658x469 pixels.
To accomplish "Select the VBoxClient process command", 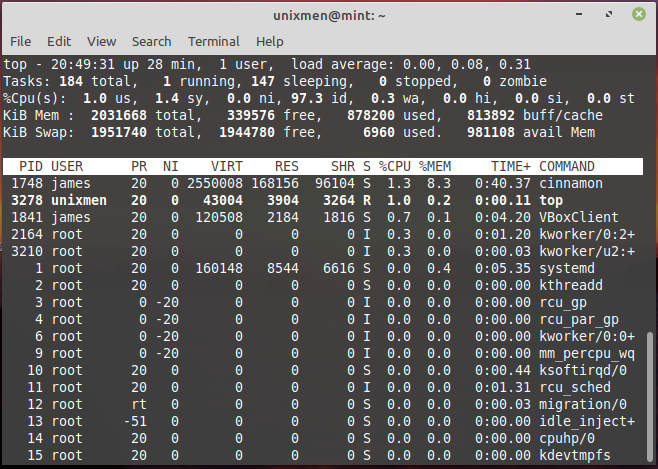I will click(579, 217).
